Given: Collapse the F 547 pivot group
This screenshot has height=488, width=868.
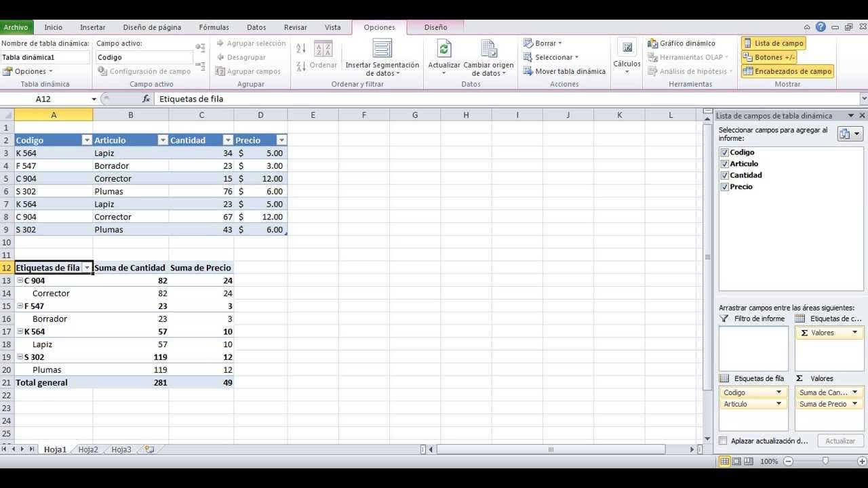Looking at the screenshot, I should pos(20,306).
